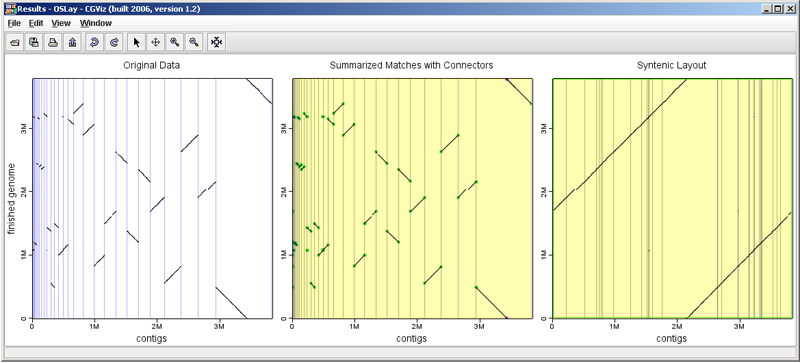Open the Window menu

click(96, 23)
